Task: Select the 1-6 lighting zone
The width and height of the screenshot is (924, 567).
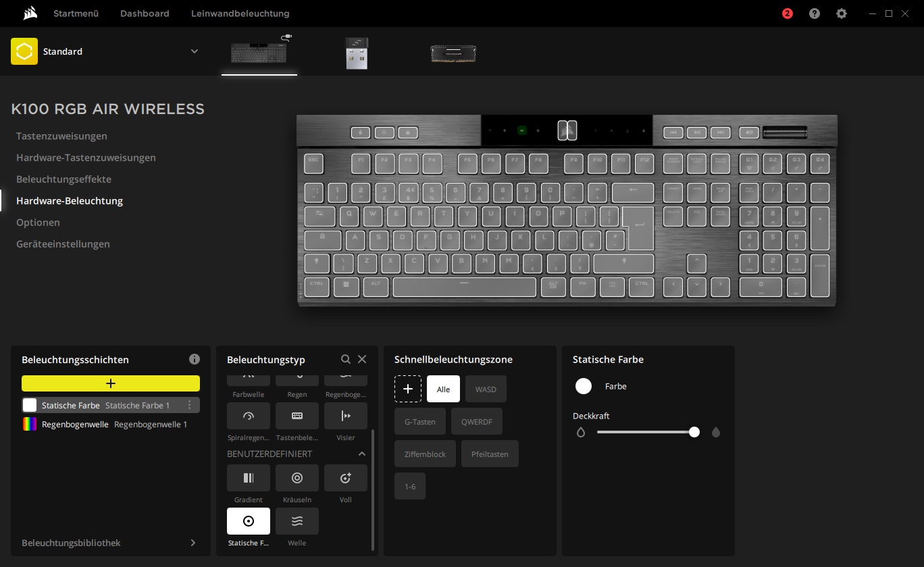Action: (x=410, y=486)
